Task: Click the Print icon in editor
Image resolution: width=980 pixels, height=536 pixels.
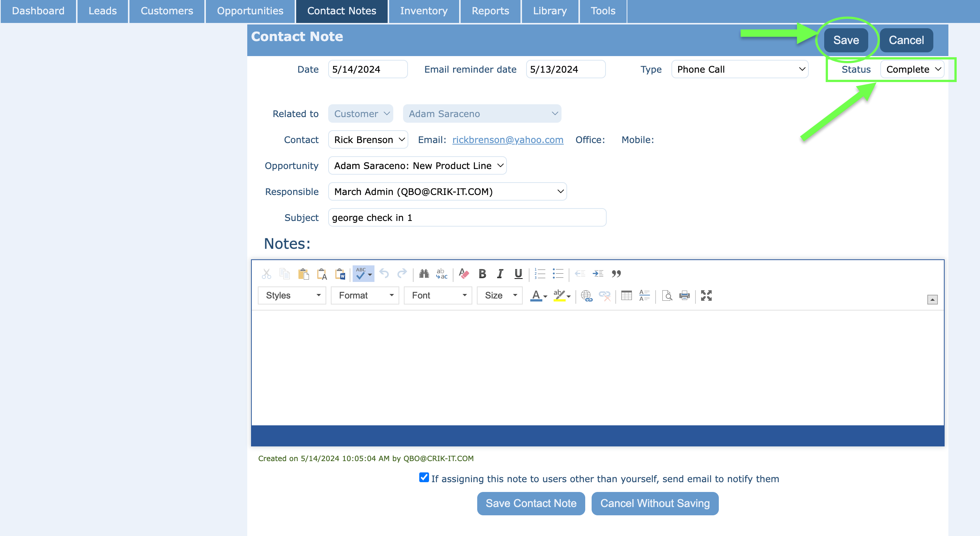Action: click(685, 295)
